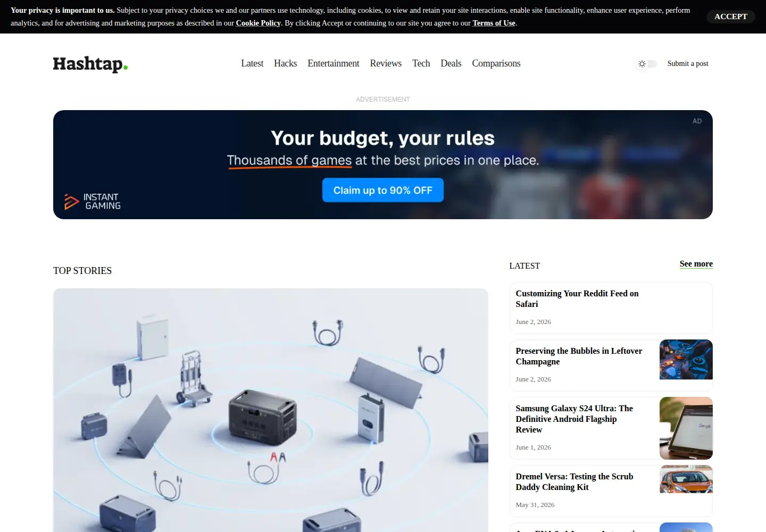Open Preserving the Bubbles in Leftover Champagne article
The height and width of the screenshot is (532, 766).
(579, 356)
